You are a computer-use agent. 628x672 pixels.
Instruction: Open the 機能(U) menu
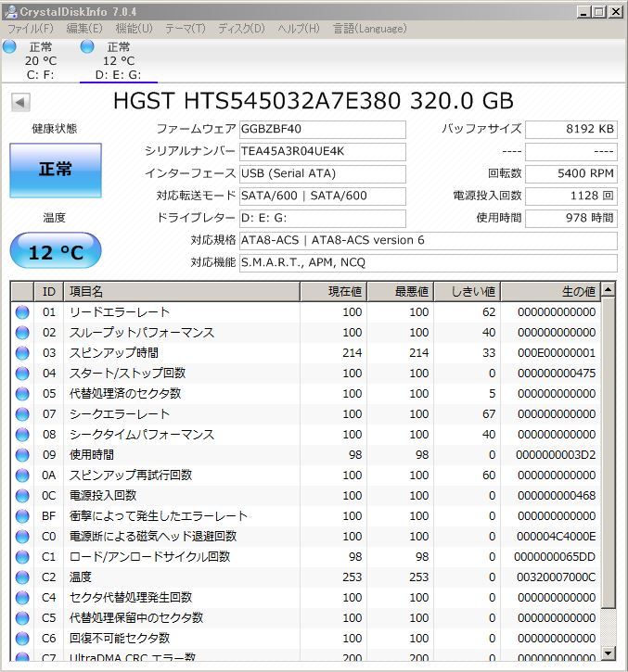(x=135, y=29)
